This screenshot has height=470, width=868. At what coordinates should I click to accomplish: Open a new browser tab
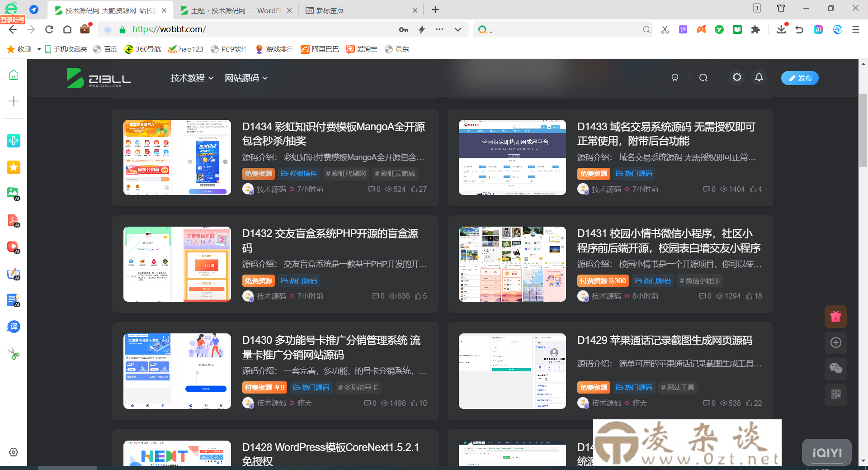pyautogui.click(x=435, y=9)
